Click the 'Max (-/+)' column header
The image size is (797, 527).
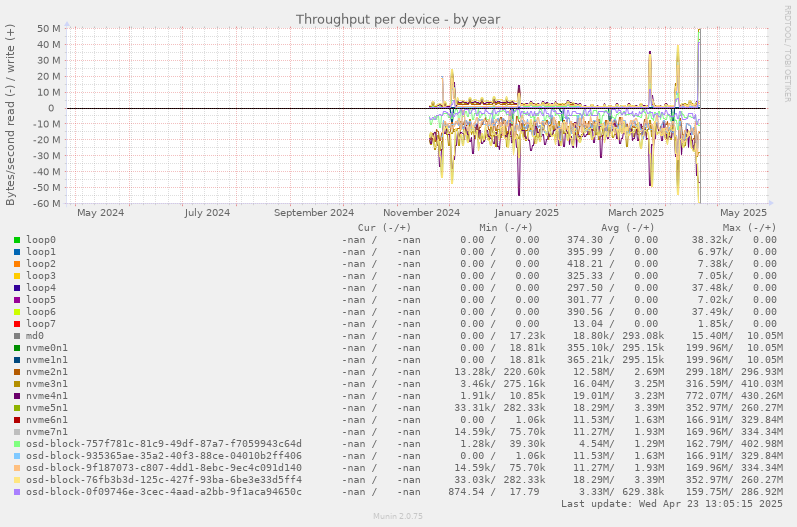750,228
